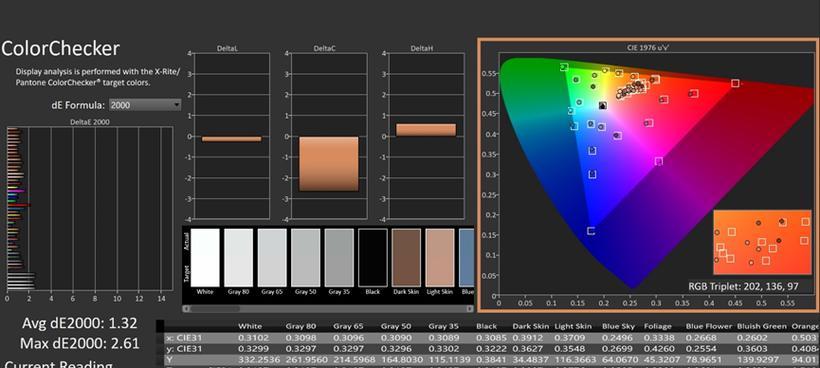Click the Foliage column header in table
Viewport: 820px width, 368px height.
(657, 326)
